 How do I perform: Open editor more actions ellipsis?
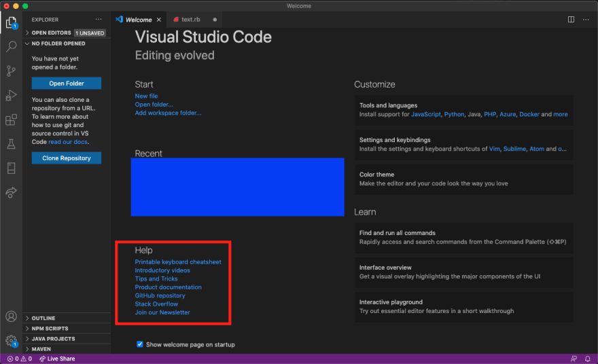(x=586, y=20)
